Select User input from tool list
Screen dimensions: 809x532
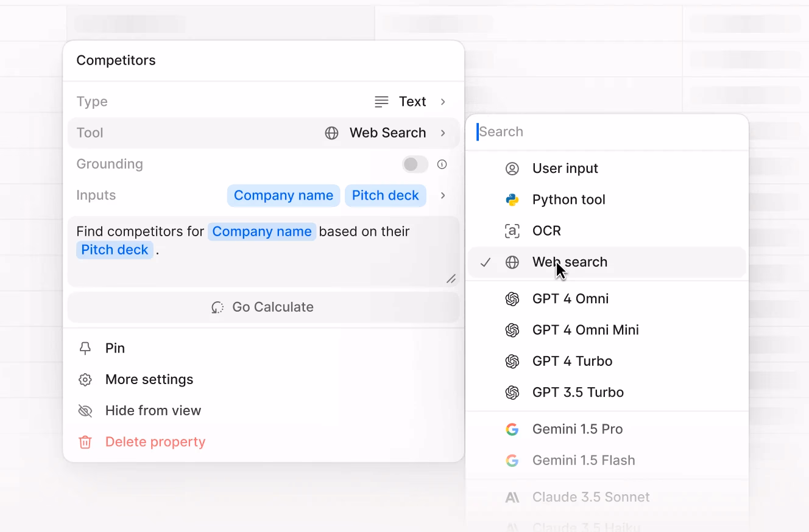tap(607, 169)
